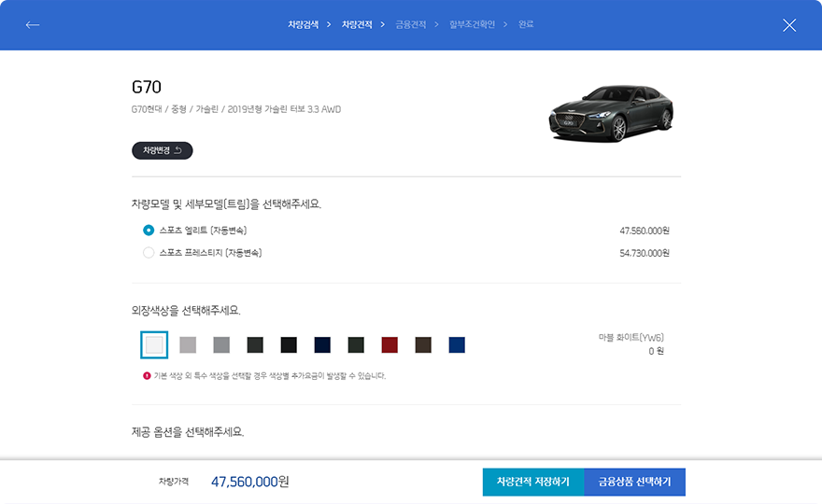Click the 스포츠 엘리트 (자동변속) label
This screenshot has width=822, height=504.
tap(203, 231)
